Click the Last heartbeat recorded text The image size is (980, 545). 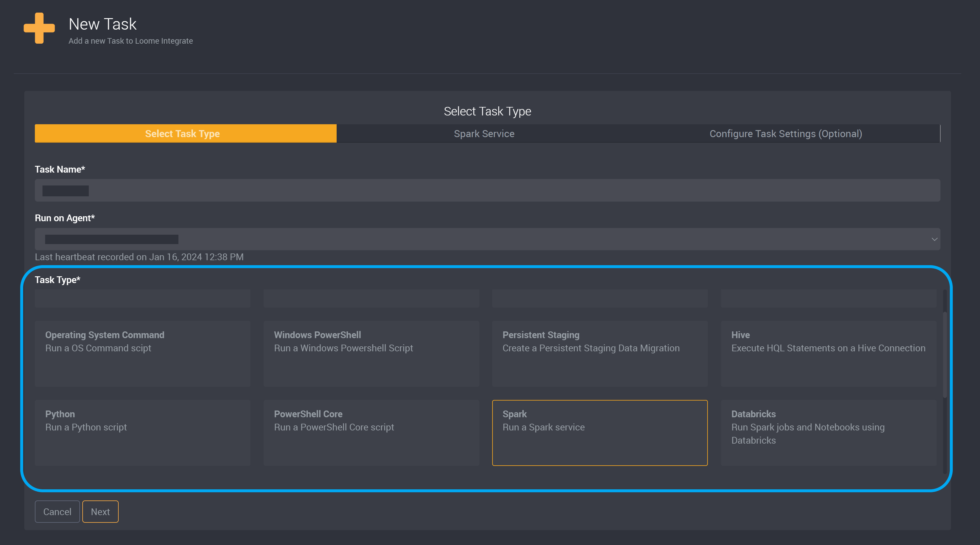point(139,257)
